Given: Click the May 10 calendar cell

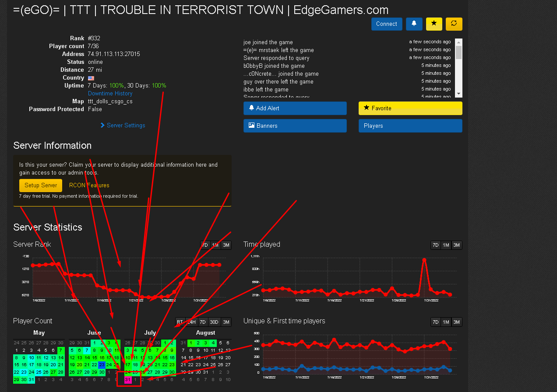Looking at the screenshot, I should click(31, 357).
